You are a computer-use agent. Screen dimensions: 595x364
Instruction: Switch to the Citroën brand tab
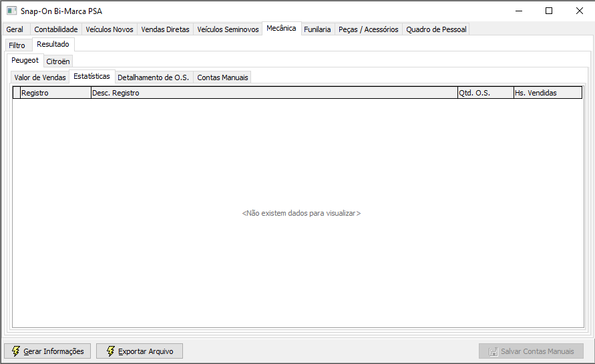pos(58,61)
